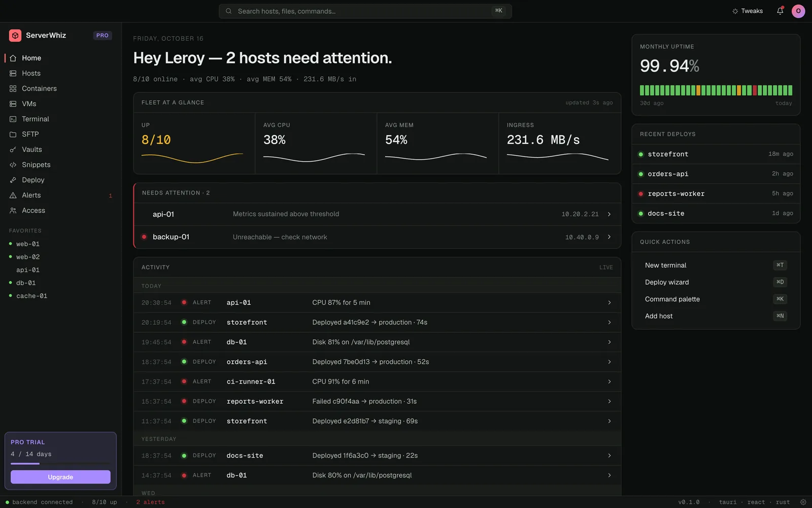Click the SFTP folder icon
Image resolution: width=812 pixels, height=508 pixels.
pos(13,134)
